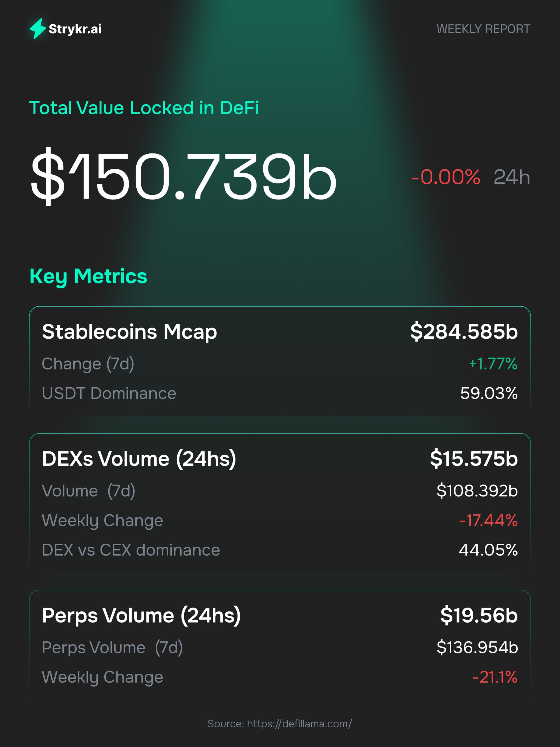Select the WEEKLY REPORT label

pos(483,29)
